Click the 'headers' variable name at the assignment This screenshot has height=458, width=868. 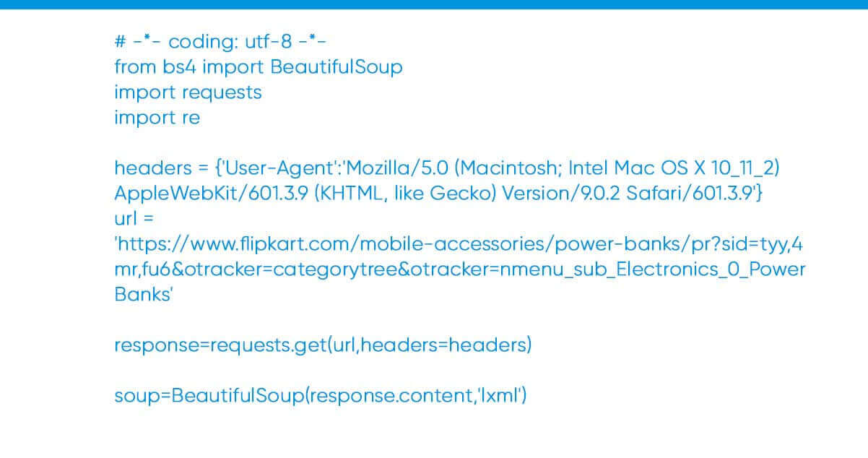(148, 168)
